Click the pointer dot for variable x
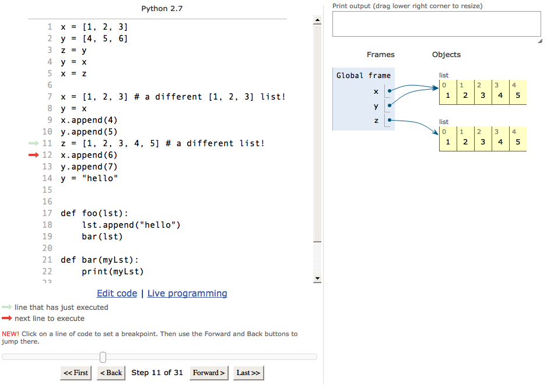 pos(390,91)
